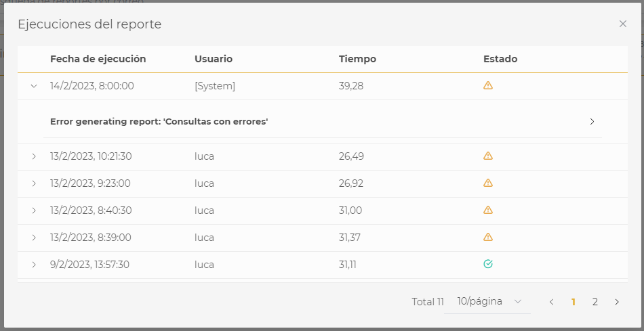Expand the 13/2/2023 8:40:30 execution row
The image size is (644, 331).
pos(34,211)
